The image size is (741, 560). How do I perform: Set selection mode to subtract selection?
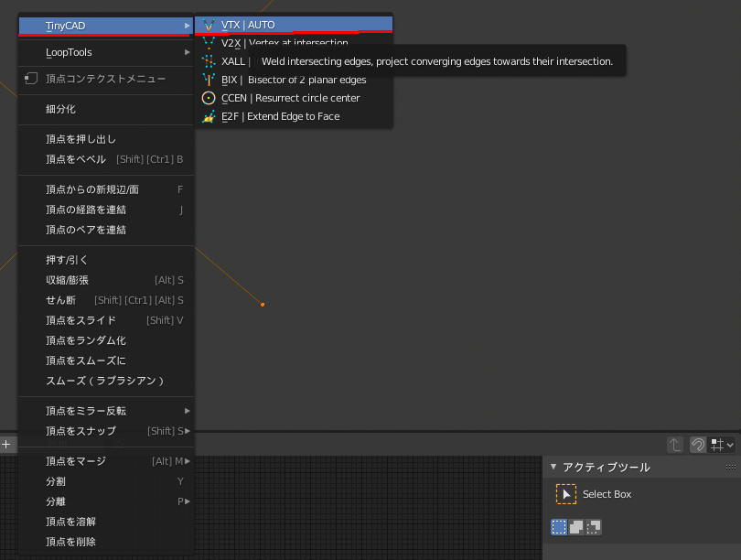(x=594, y=527)
